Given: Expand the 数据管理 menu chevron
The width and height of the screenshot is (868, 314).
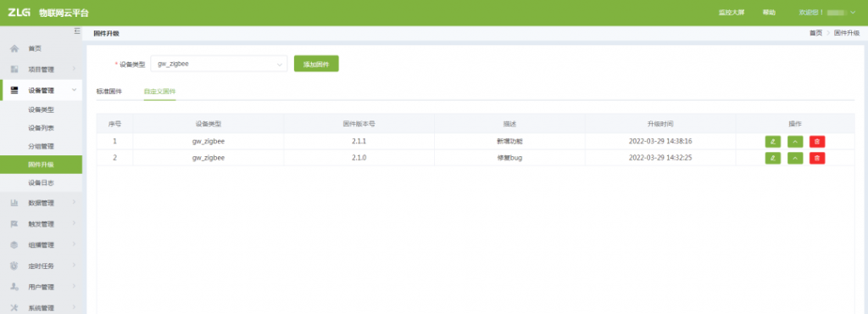Looking at the screenshot, I should coord(74,203).
